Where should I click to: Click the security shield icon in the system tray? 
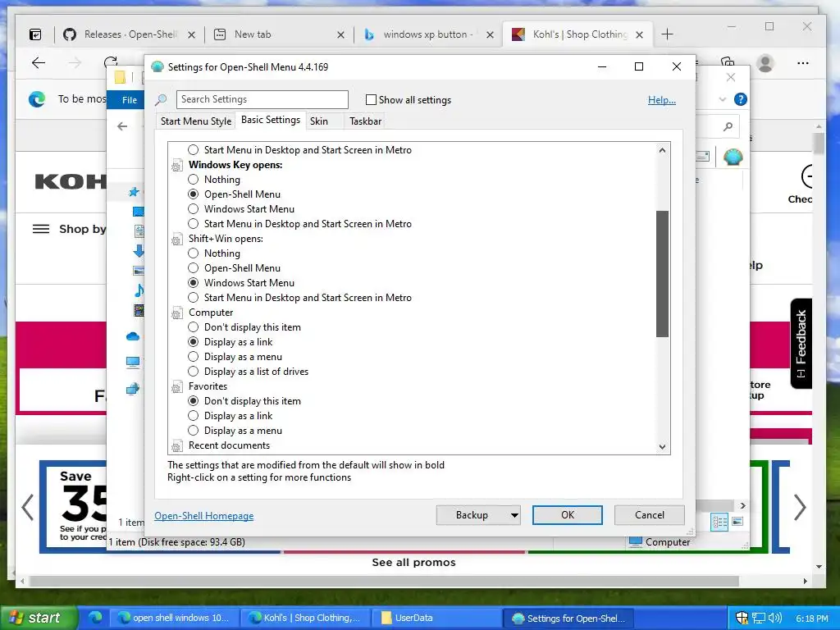742,618
